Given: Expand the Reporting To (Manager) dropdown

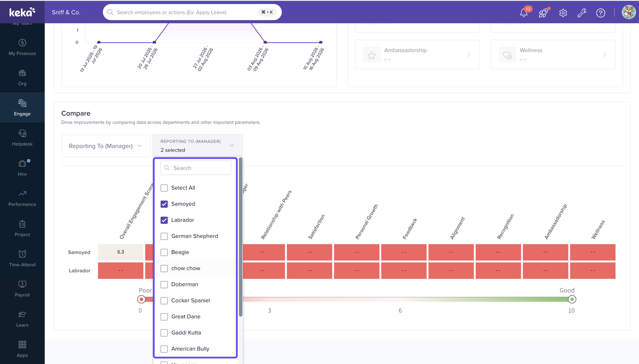Looking at the screenshot, I should coord(106,146).
